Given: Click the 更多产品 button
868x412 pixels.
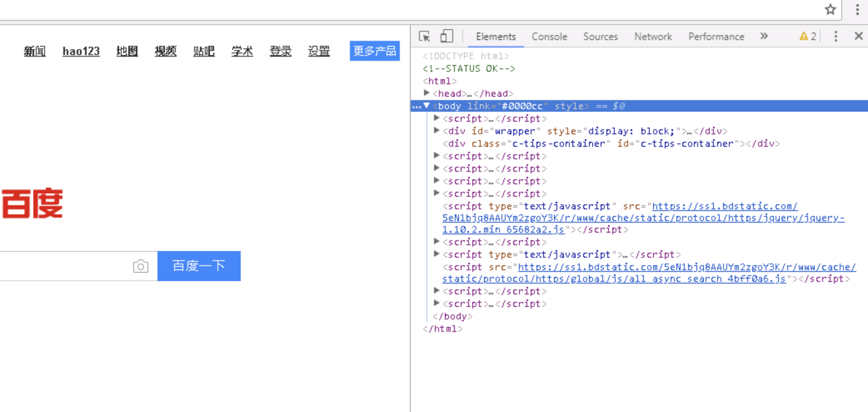Looking at the screenshot, I should (x=375, y=51).
